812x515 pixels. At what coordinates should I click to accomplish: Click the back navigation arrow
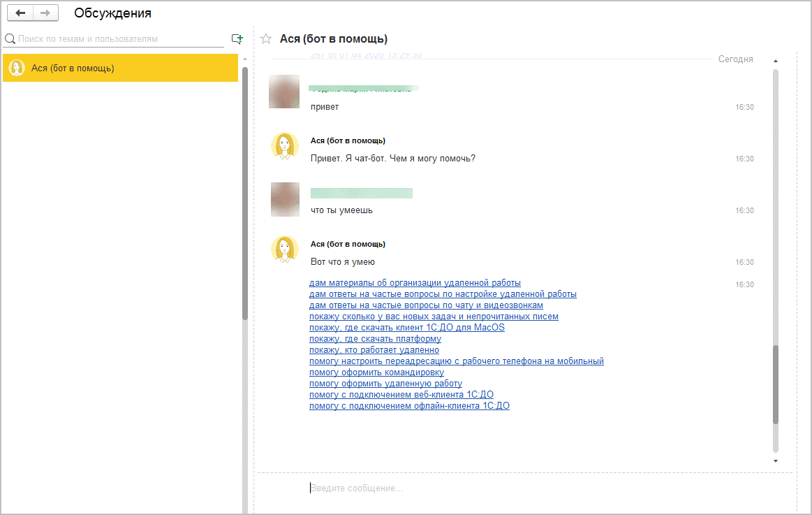pos(20,13)
